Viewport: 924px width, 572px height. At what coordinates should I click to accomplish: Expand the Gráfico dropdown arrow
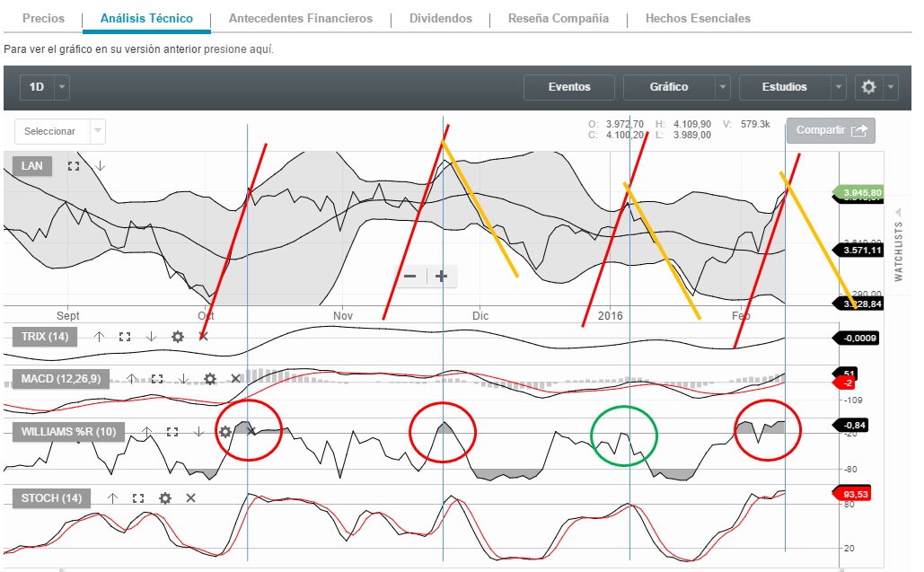click(x=723, y=87)
